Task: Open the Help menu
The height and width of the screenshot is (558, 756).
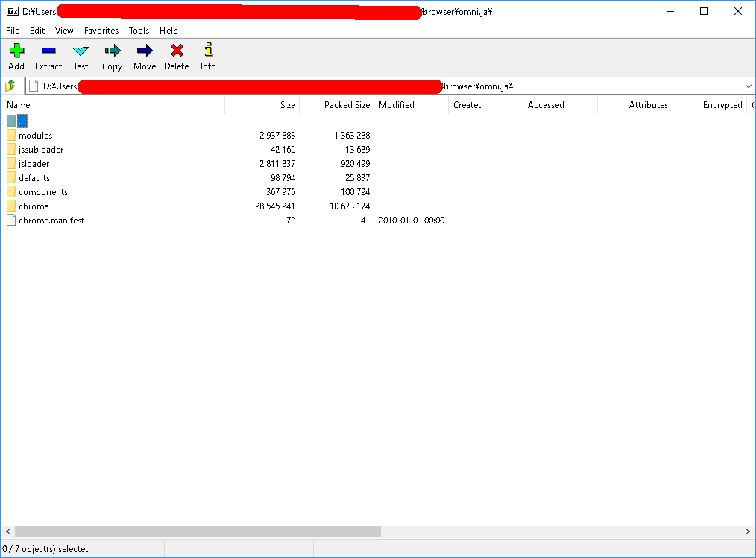Action: [x=168, y=31]
